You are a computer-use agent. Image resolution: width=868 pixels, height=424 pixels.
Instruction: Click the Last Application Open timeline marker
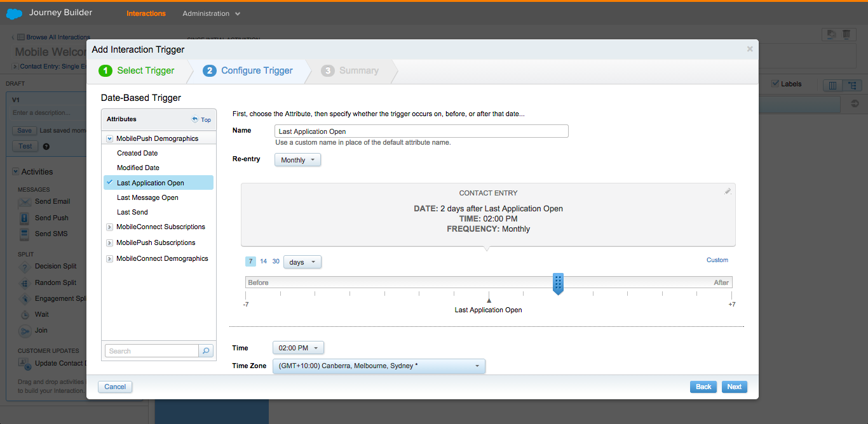pos(489,301)
